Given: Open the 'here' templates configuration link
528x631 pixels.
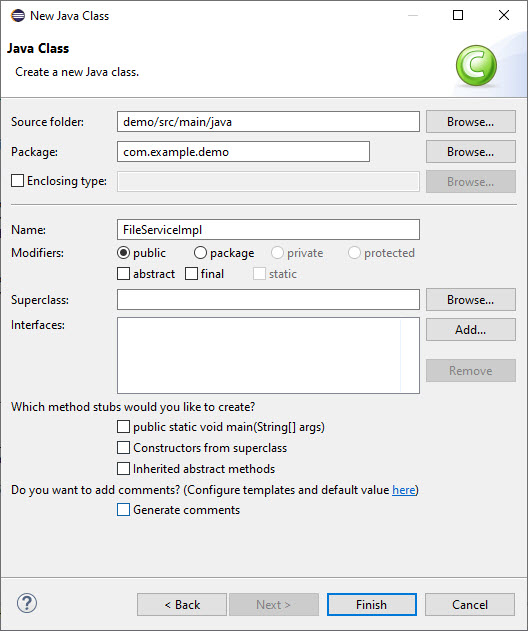Looking at the screenshot, I should click(x=404, y=490).
